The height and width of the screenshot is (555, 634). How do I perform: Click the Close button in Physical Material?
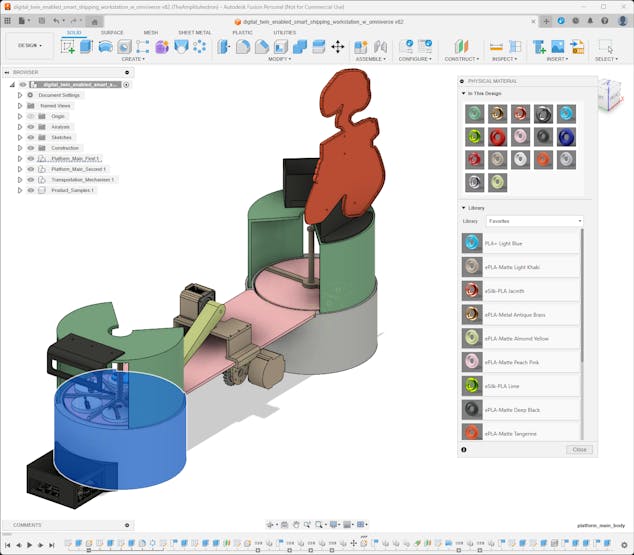(579, 449)
